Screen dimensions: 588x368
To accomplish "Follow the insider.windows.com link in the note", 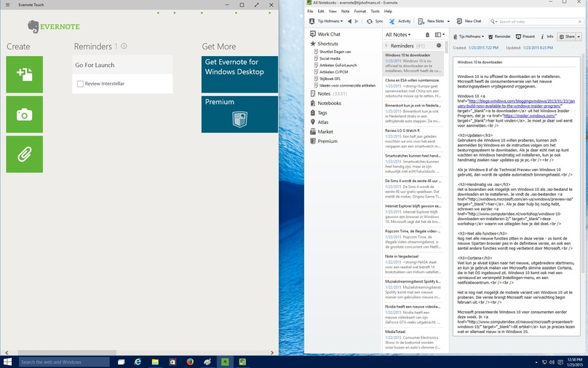I will coord(530,116).
